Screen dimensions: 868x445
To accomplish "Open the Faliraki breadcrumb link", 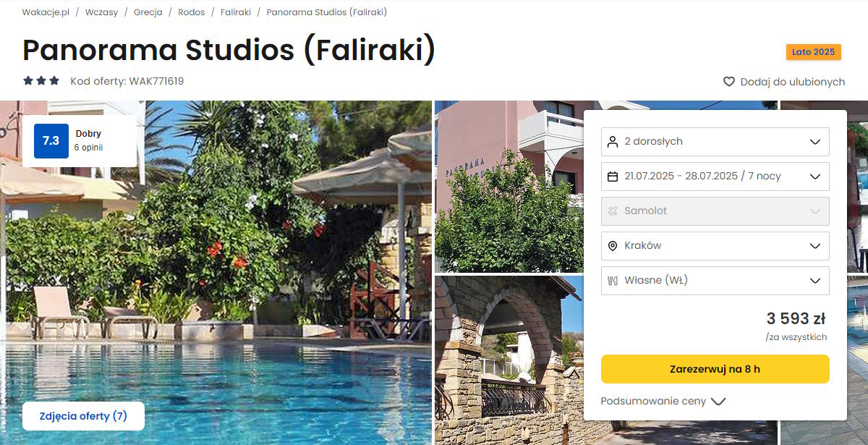I will pyautogui.click(x=236, y=12).
